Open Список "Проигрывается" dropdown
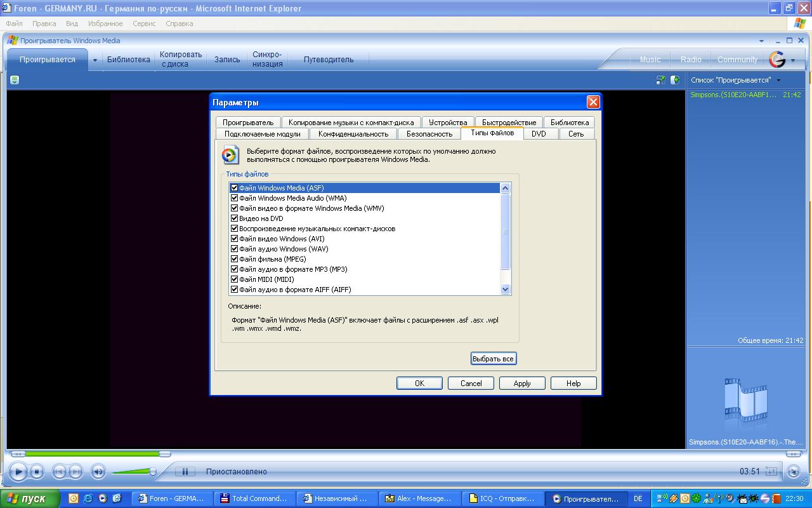The image size is (812, 508). pos(778,80)
